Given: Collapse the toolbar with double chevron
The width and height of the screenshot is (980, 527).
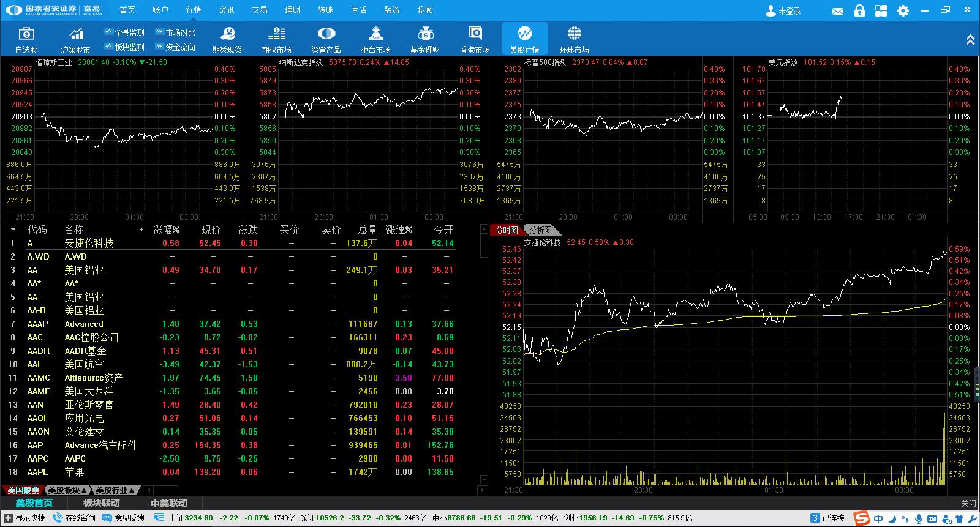Looking at the screenshot, I should (x=970, y=40).
